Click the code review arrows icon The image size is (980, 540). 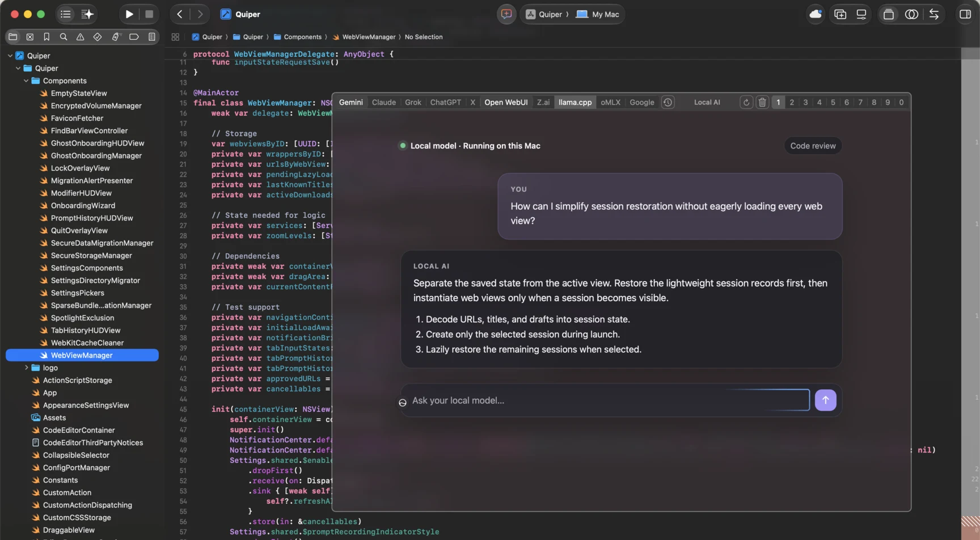click(934, 14)
